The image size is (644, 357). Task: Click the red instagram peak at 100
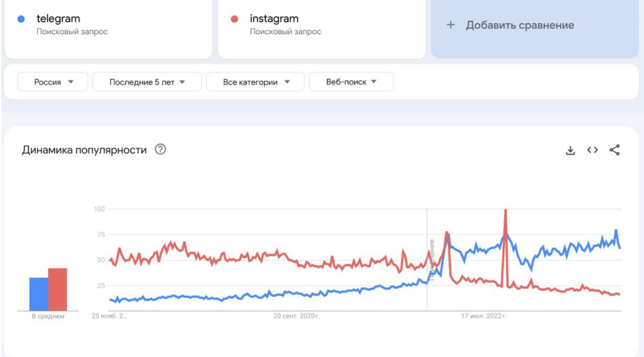(x=506, y=211)
